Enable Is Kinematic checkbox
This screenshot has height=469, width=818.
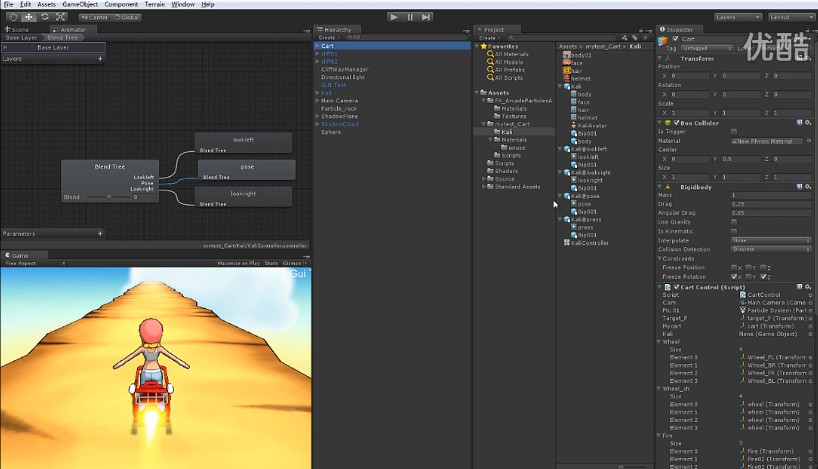734,231
